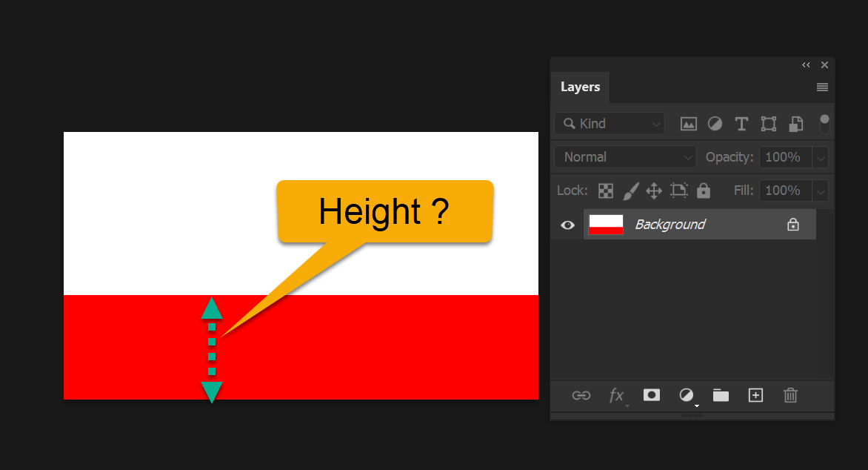
Task: Hide the Background layer
Action: (567, 224)
